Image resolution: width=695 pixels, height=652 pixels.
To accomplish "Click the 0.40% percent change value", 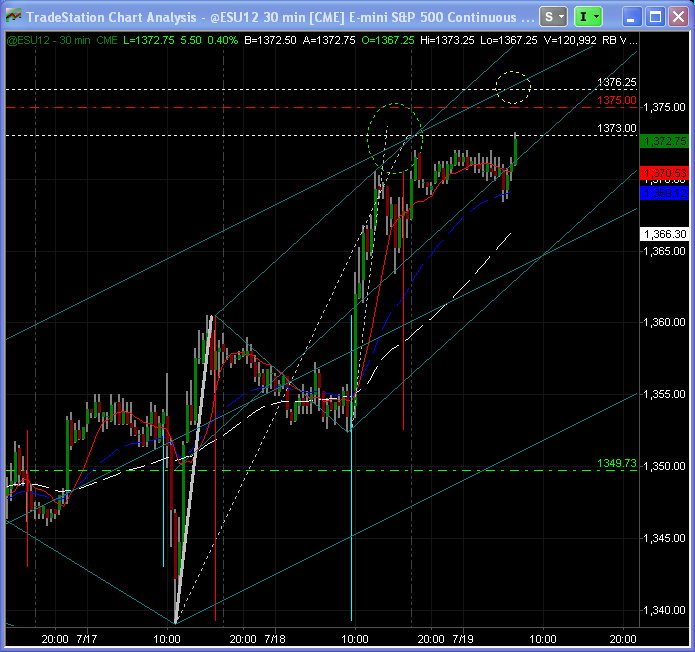I will [x=223, y=40].
